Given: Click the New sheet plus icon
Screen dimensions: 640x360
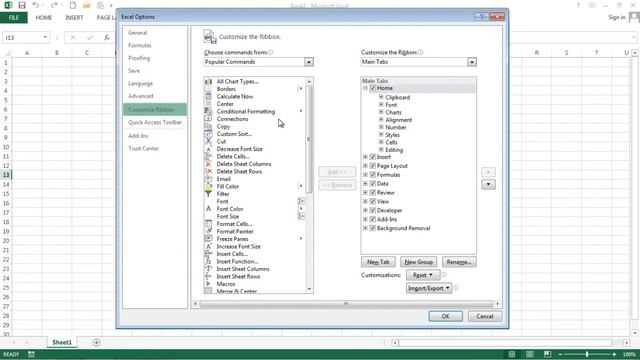Looking at the screenshot, I should [x=96, y=342].
